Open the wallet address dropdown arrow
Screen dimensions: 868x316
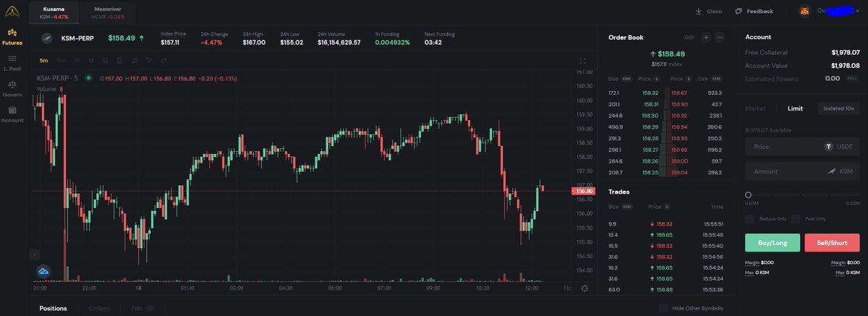pos(857,11)
